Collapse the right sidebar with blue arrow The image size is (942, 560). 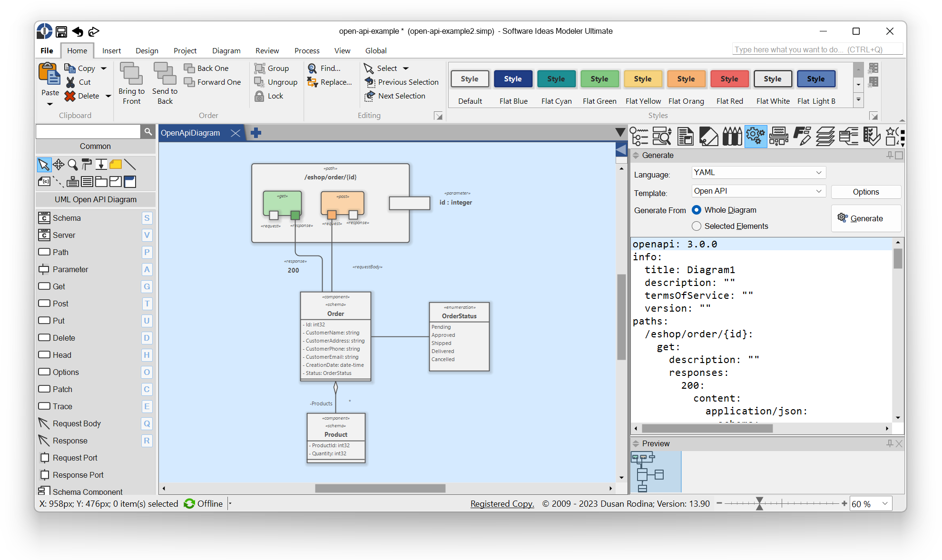621,150
